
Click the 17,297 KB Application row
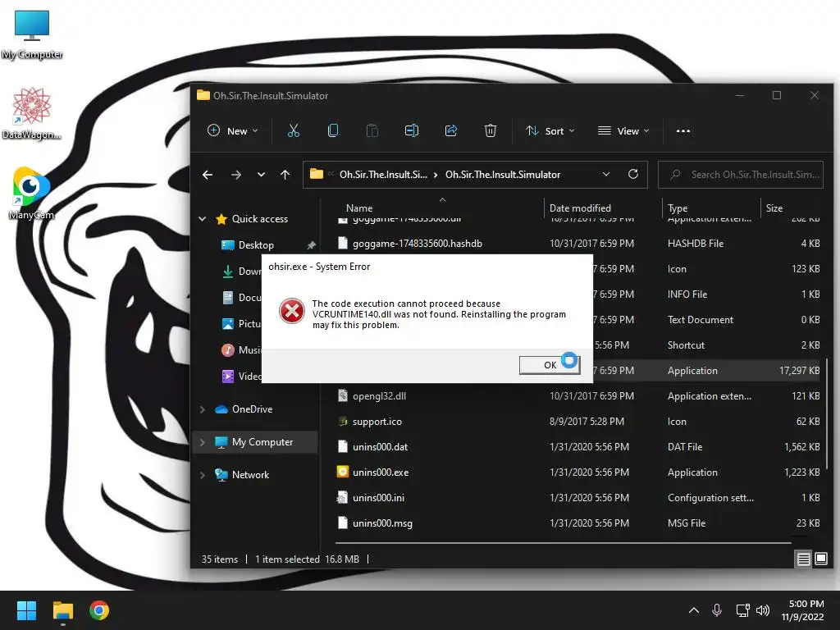[x=707, y=371]
